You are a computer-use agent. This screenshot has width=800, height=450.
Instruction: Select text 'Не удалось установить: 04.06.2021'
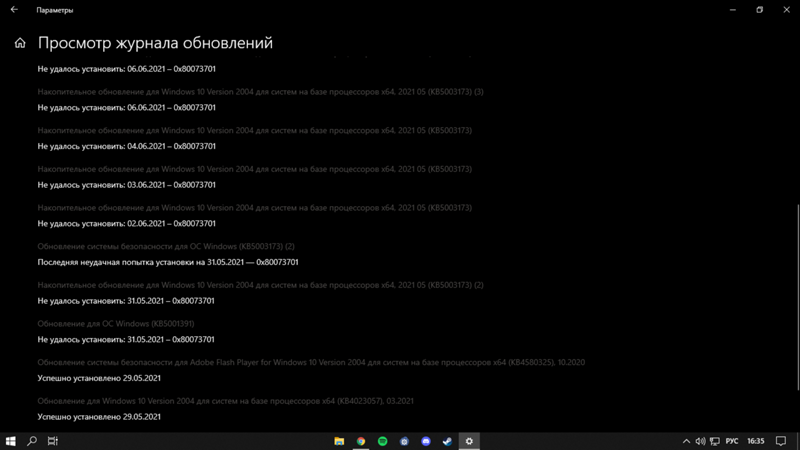(101, 146)
